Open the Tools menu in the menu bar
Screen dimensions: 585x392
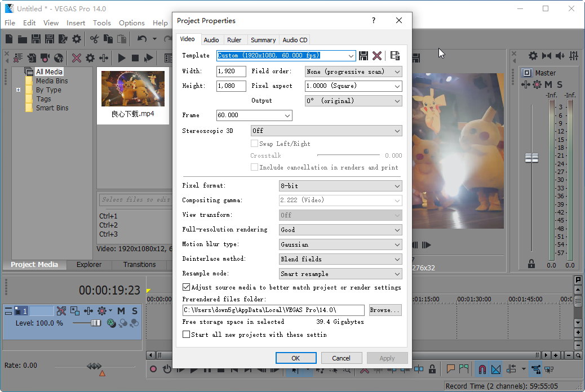pyautogui.click(x=102, y=23)
